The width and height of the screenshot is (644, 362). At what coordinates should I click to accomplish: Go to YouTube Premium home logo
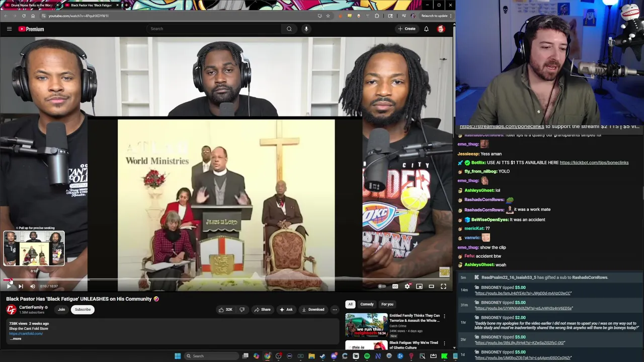point(31,29)
